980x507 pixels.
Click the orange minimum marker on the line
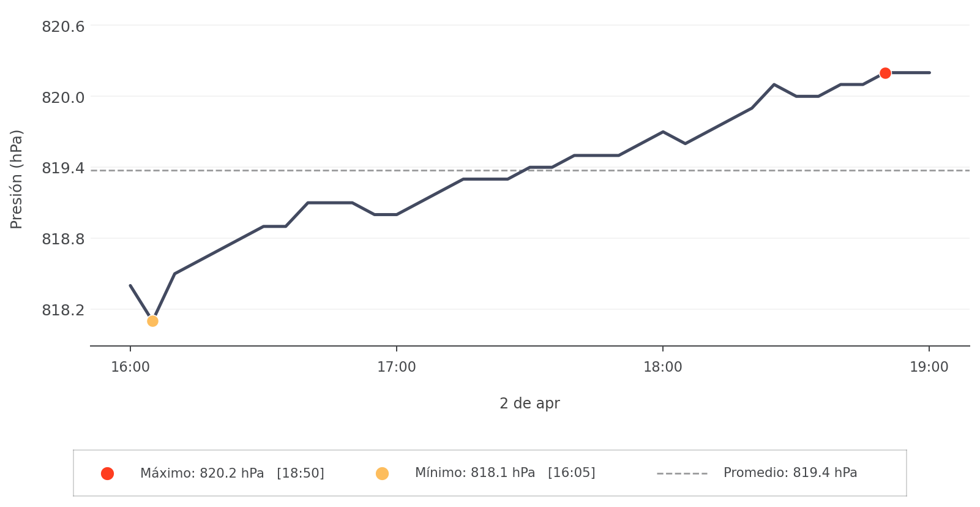[152, 321]
